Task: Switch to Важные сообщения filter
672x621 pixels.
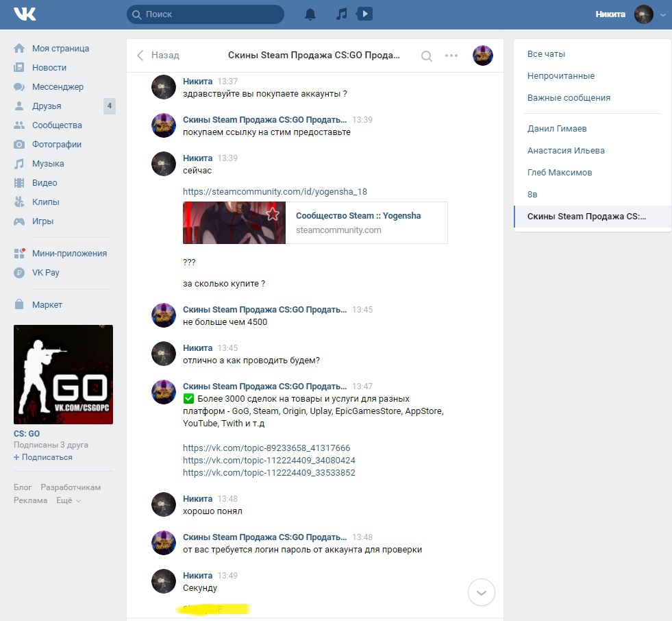Action: pos(569,98)
